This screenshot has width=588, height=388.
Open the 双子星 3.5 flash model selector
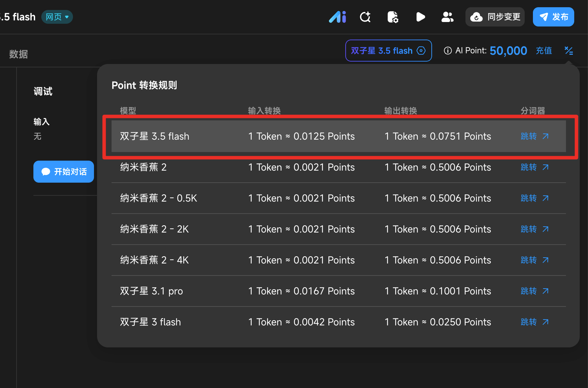pyautogui.click(x=389, y=51)
